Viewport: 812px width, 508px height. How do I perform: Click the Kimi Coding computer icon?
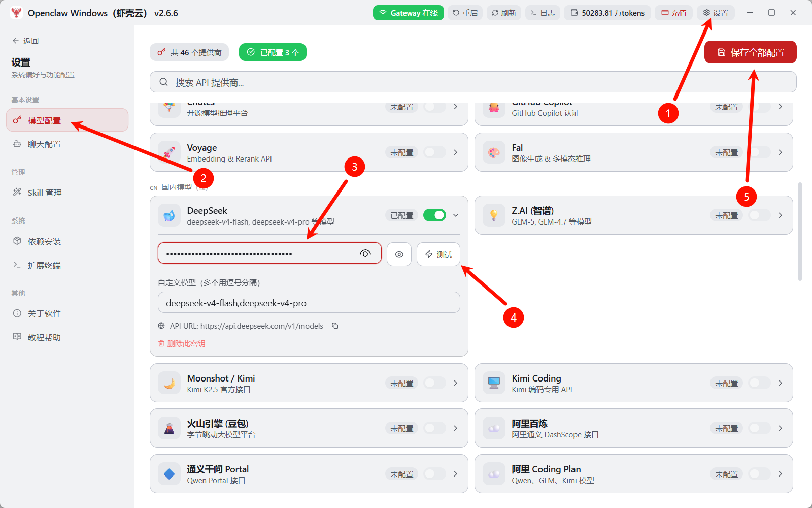point(494,383)
